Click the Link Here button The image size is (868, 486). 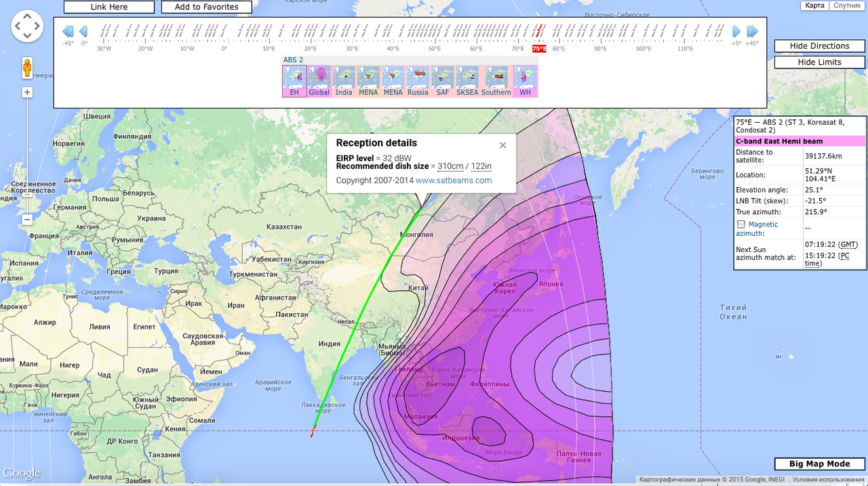(109, 7)
